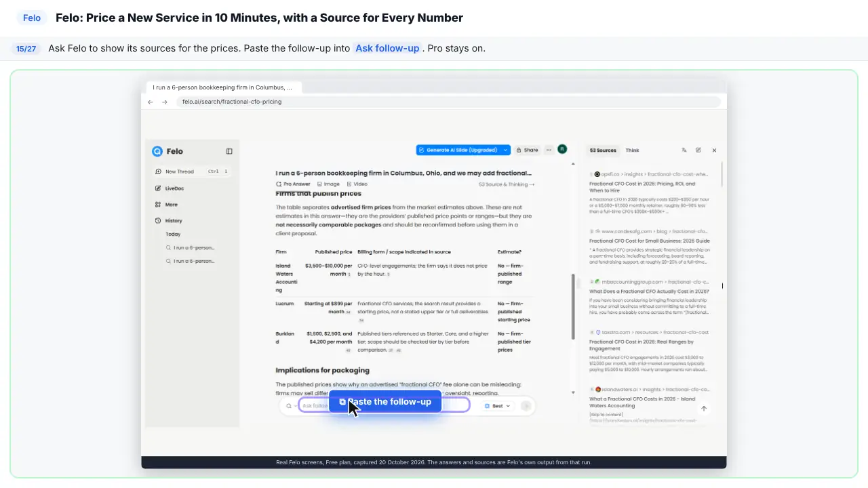The width and height of the screenshot is (868, 488).
Task: Click the New Thread menu item
Action: tap(193, 171)
